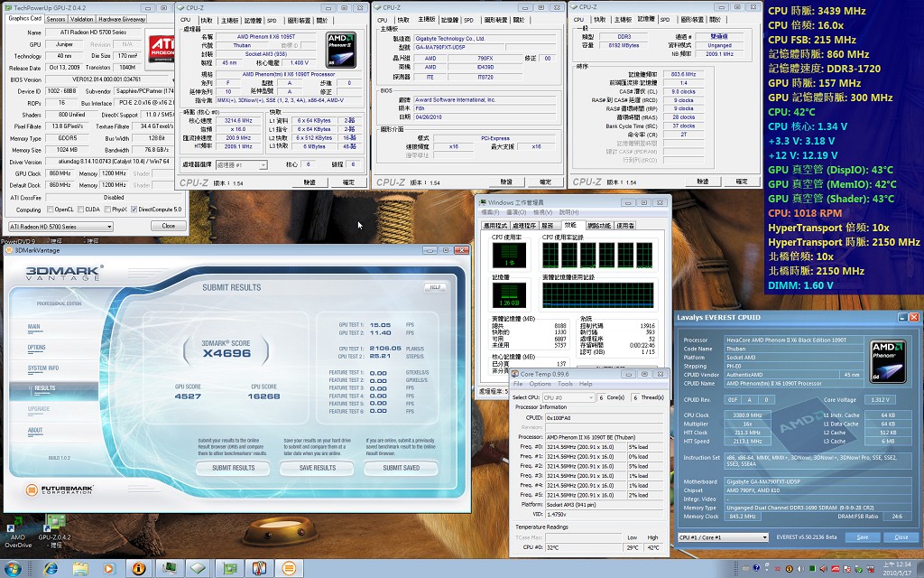Open the Windows Start menu orb
Viewport: 924px width, 578px height.
pos(13,569)
